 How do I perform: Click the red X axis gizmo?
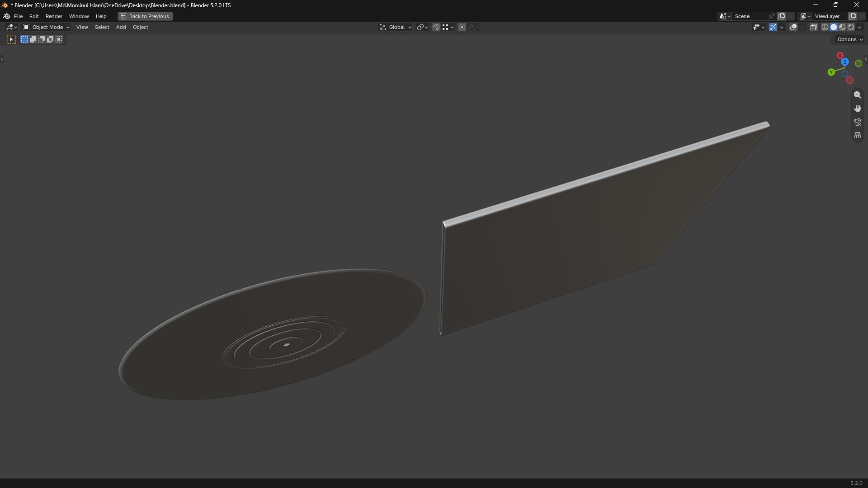click(x=840, y=56)
